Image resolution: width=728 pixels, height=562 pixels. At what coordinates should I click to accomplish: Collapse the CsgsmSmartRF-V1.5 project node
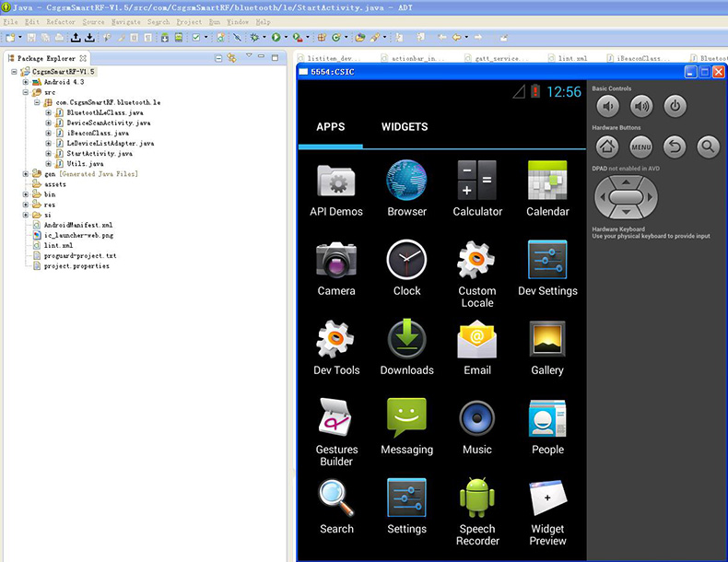pyautogui.click(x=14, y=72)
